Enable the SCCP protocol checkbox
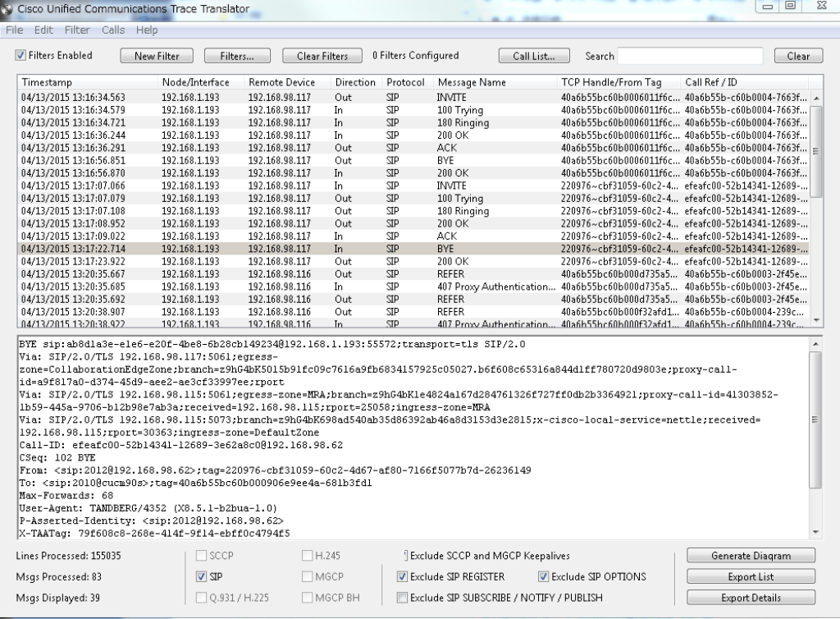 [x=202, y=556]
